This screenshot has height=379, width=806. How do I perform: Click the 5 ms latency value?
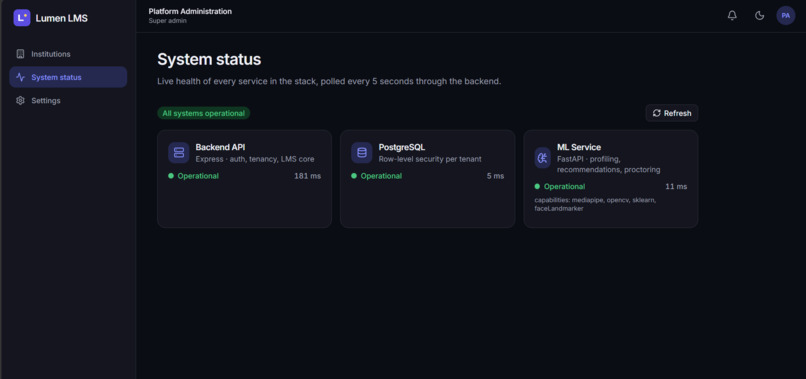click(496, 176)
